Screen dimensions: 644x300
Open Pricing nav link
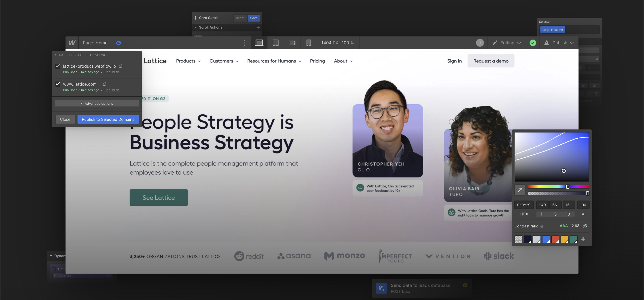[x=317, y=61]
